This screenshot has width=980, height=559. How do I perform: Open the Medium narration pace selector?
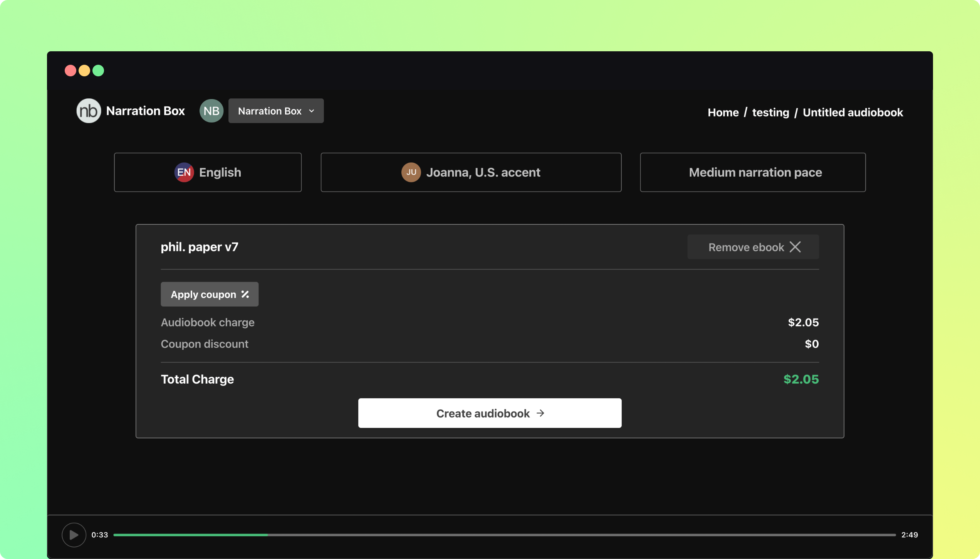753,172
